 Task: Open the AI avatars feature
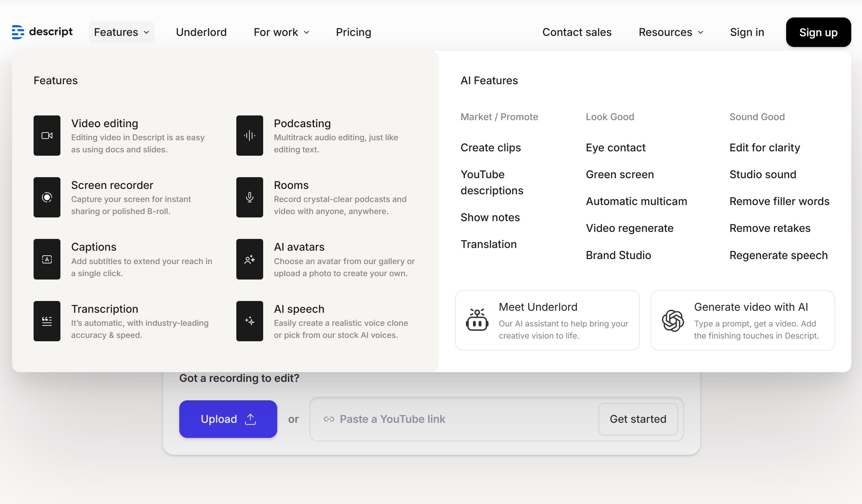(x=327, y=259)
